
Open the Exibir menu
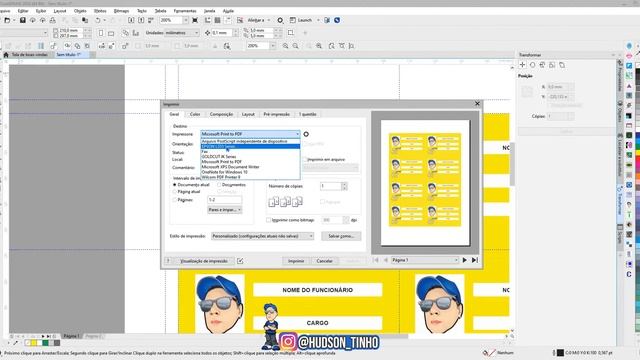click(41, 11)
